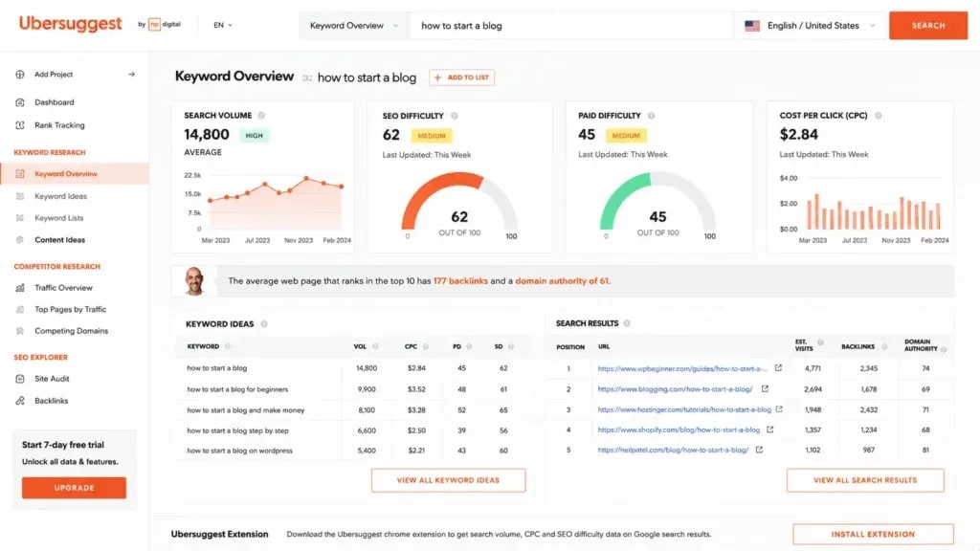Click the Keyword Lists sidebar icon
The width and height of the screenshot is (980, 551).
click(x=20, y=218)
